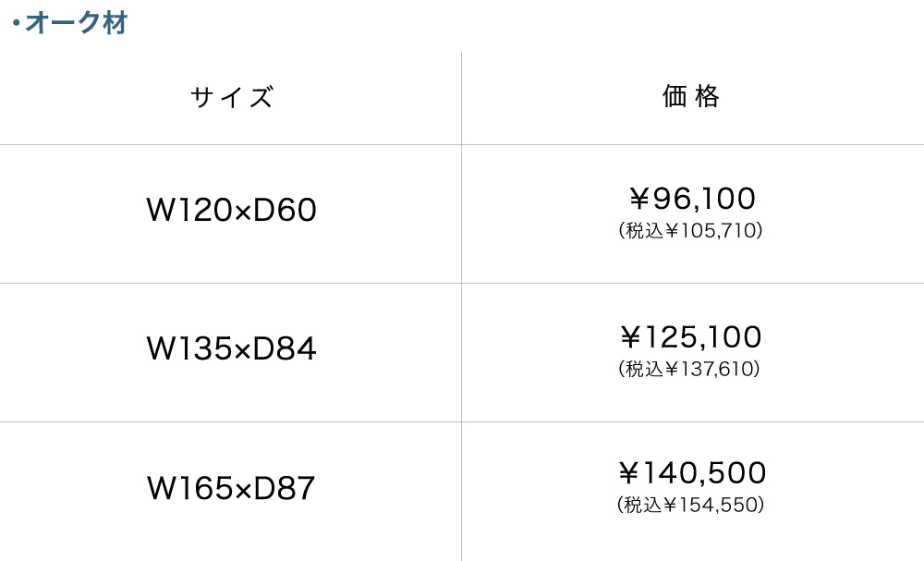The width and height of the screenshot is (924, 561).
Task: Click the W135×D84 size cell
Action: pyautogui.click(x=232, y=348)
